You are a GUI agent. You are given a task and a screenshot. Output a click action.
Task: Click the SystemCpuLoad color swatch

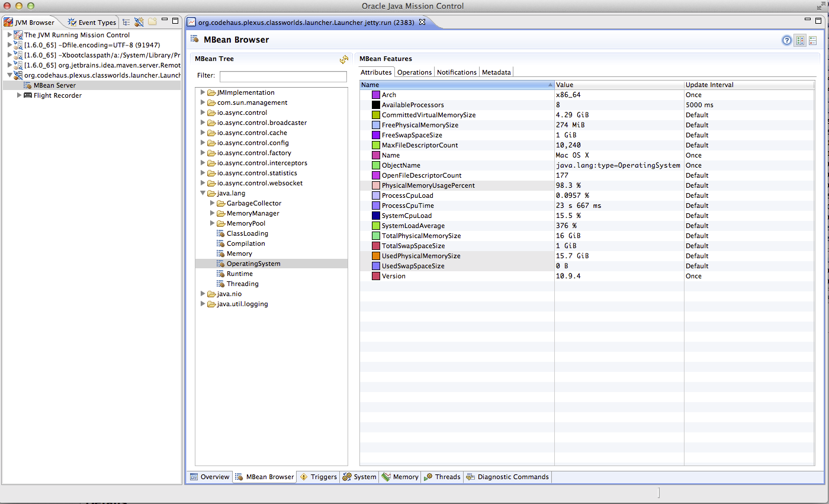[375, 216]
